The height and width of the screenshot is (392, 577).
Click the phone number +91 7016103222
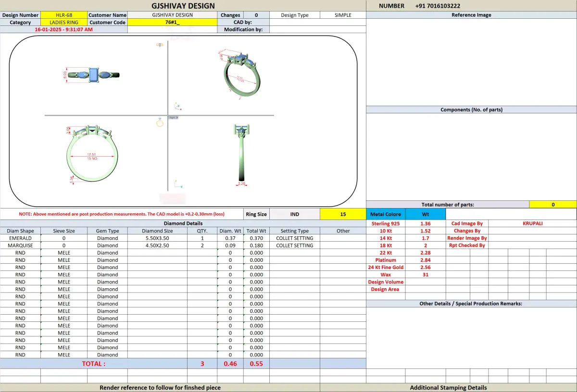click(438, 6)
